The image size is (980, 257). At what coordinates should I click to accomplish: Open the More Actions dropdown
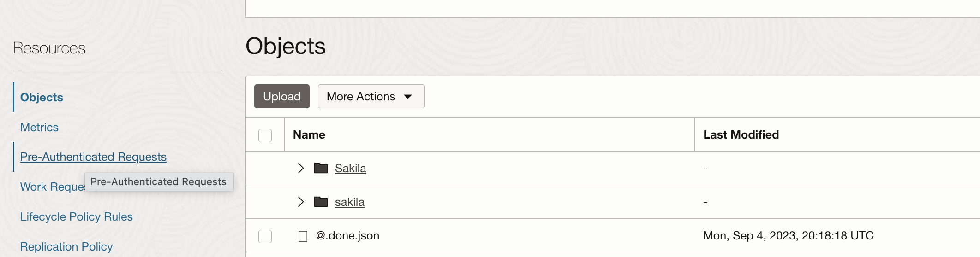pos(371,96)
